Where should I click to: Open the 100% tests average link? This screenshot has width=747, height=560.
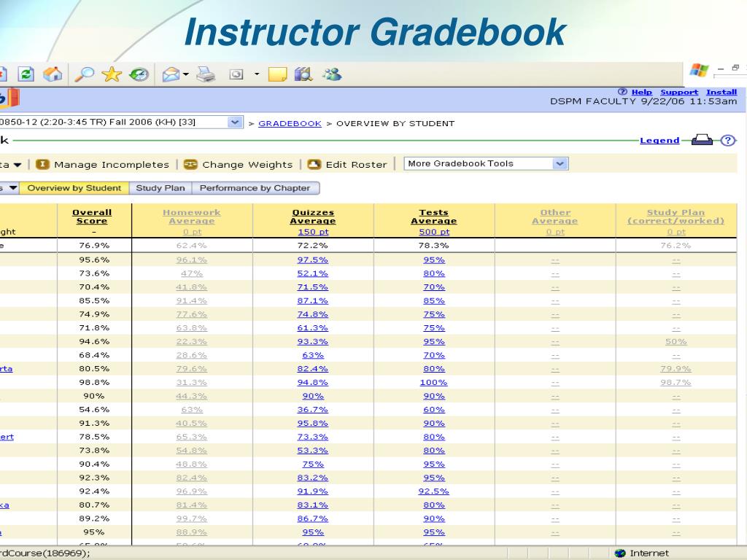(433, 382)
